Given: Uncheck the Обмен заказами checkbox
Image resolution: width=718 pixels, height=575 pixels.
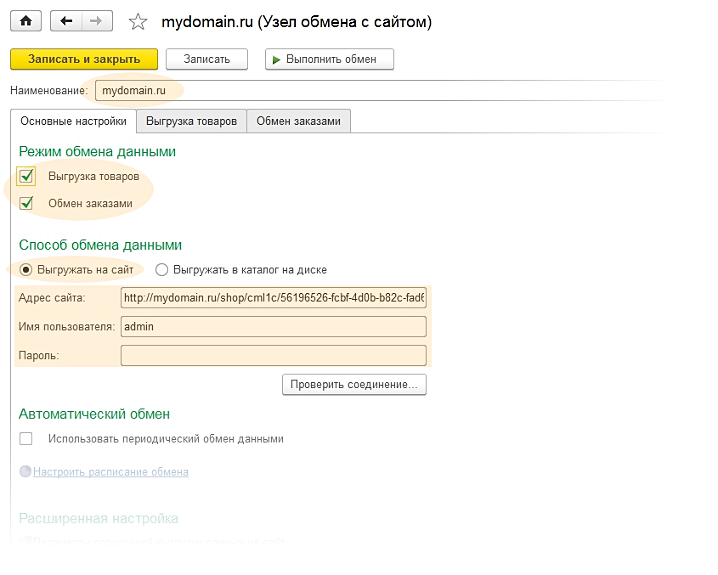Looking at the screenshot, I should [27, 203].
